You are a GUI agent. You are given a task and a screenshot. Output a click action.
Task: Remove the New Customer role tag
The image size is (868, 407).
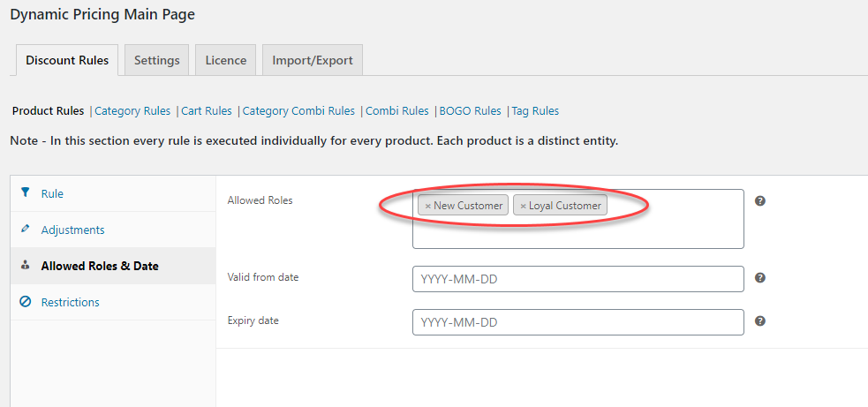(427, 206)
